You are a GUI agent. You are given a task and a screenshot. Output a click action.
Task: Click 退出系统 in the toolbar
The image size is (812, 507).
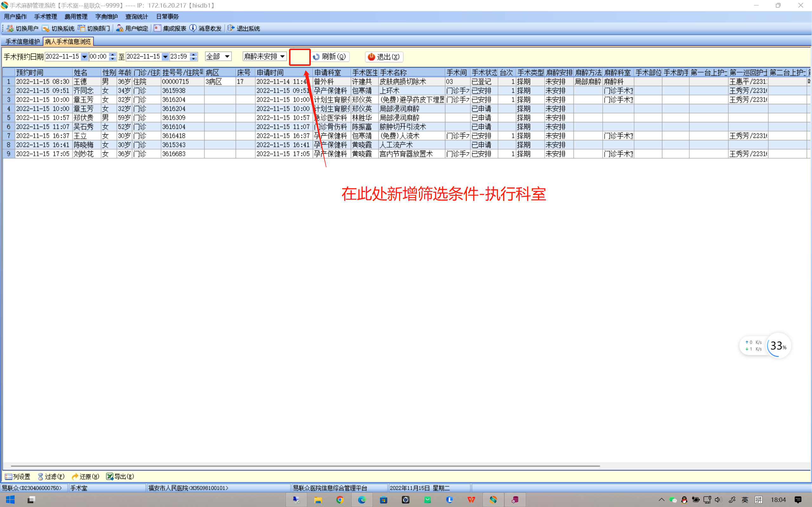pos(244,29)
